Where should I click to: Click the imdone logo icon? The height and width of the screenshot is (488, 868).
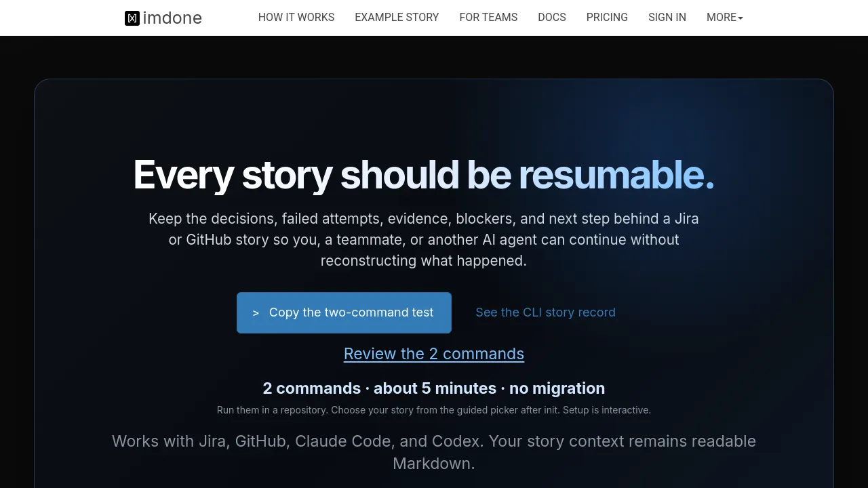pyautogui.click(x=132, y=18)
